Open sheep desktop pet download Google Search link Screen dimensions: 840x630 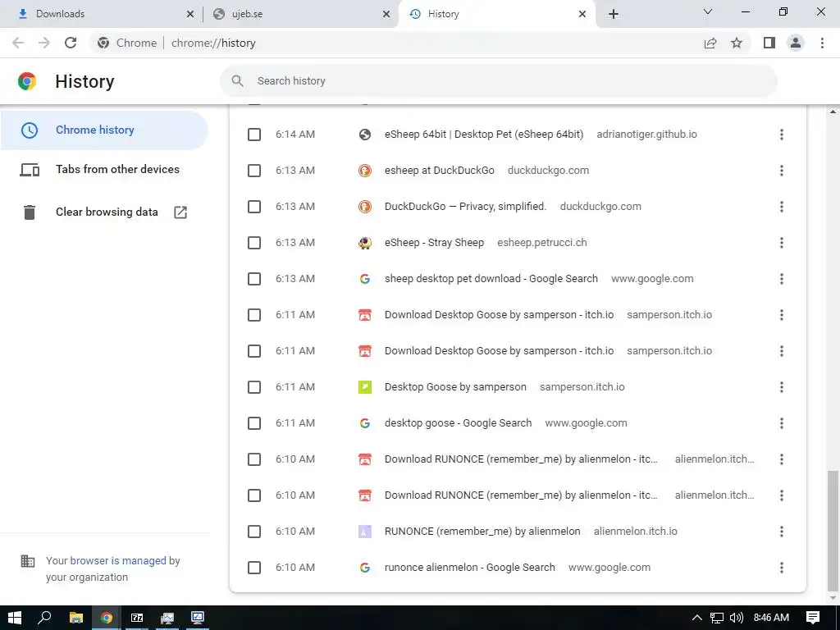point(491,279)
